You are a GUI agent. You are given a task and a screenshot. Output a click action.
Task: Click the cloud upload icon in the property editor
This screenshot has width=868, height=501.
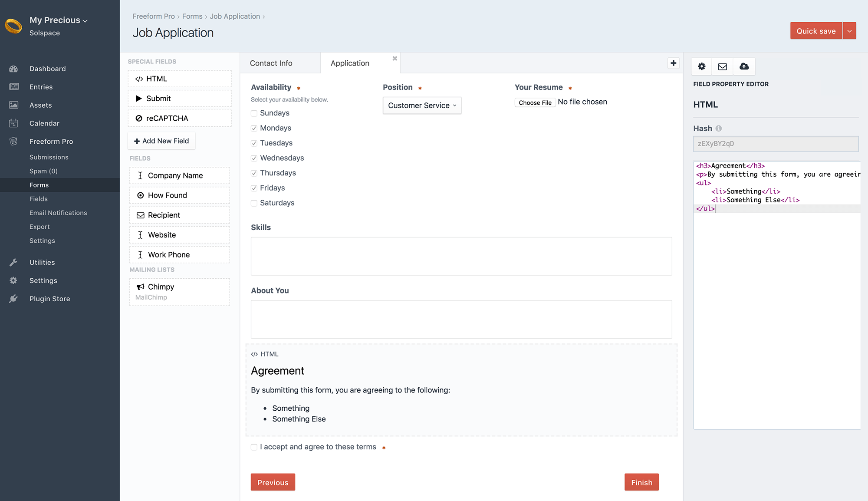[744, 66]
